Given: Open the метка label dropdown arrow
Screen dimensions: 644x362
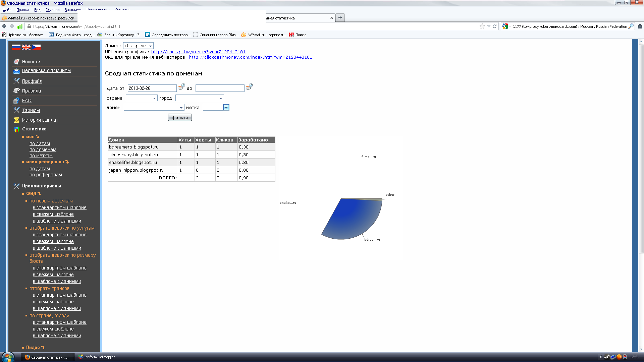Looking at the screenshot, I should pyautogui.click(x=226, y=108).
